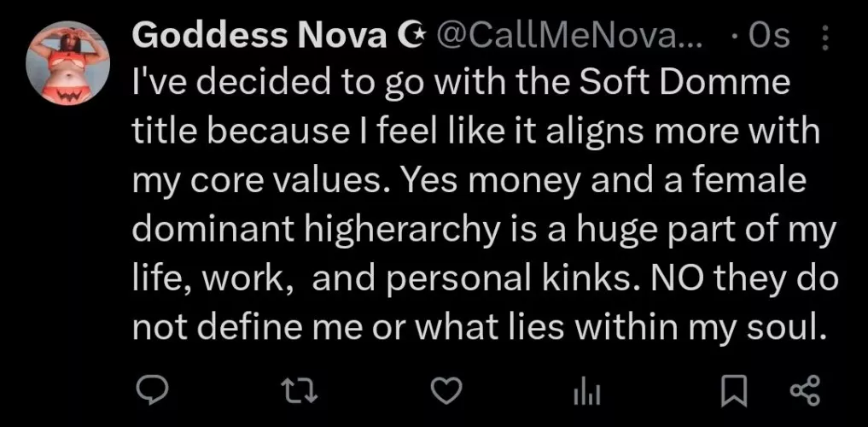This screenshot has width=868, height=427.
Task: Open the share icon options
Action: coord(804,390)
